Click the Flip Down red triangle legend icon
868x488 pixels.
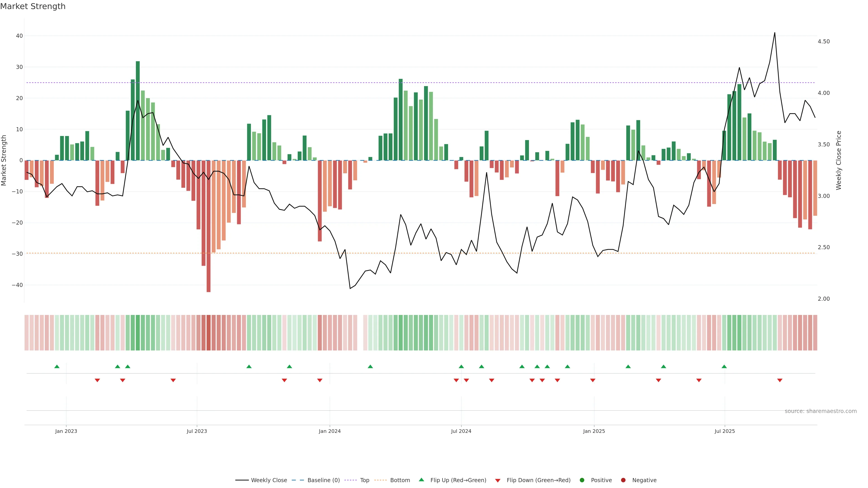point(498,481)
